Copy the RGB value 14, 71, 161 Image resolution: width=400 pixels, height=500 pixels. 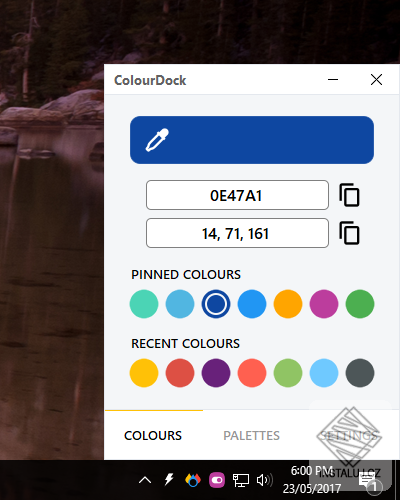tap(349, 233)
